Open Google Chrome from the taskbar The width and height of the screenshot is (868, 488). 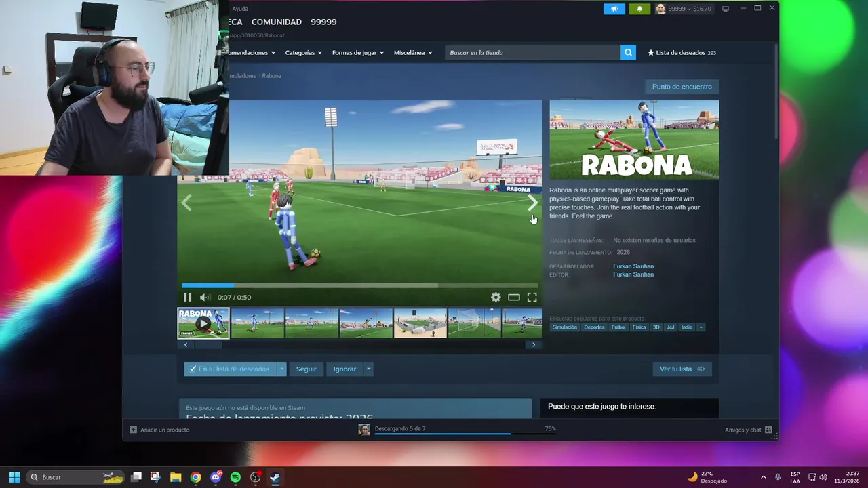point(195,477)
